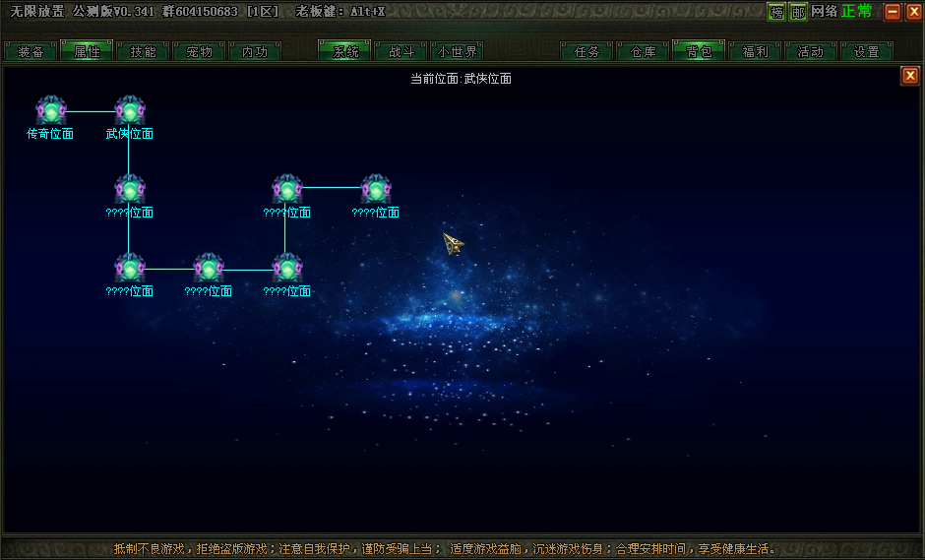This screenshot has width=925, height=560.
Task: Click the last locked ????位面 orb in the chain
Action: (x=376, y=189)
